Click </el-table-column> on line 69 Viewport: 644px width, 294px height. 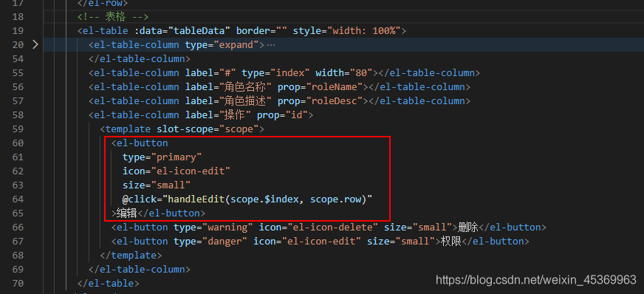[x=140, y=270]
